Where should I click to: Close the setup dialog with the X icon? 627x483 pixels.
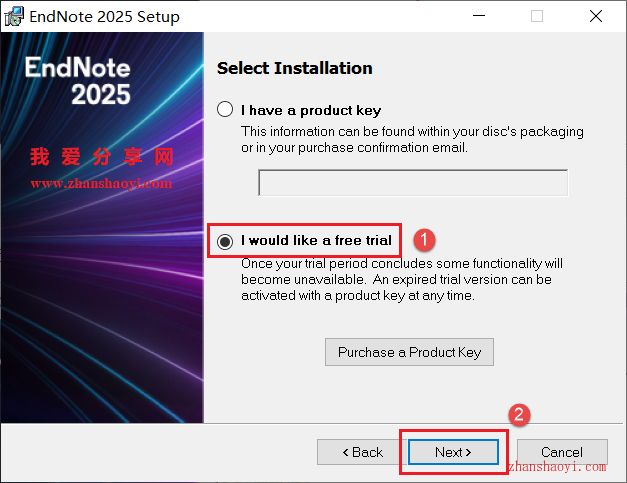596,16
